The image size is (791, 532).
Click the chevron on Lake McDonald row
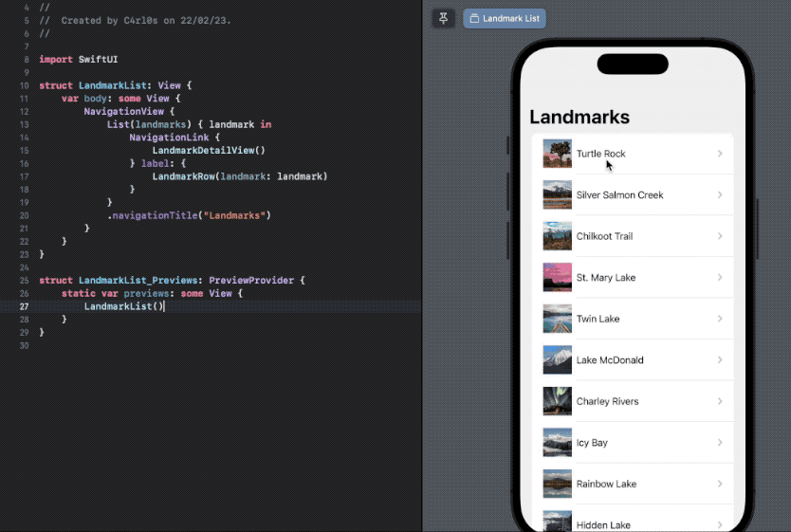tap(720, 360)
